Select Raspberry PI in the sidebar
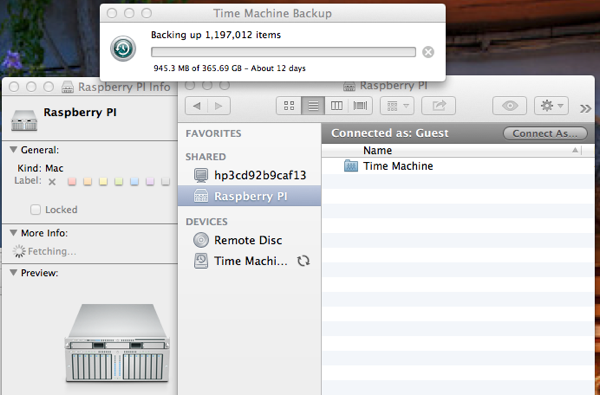 (249, 196)
